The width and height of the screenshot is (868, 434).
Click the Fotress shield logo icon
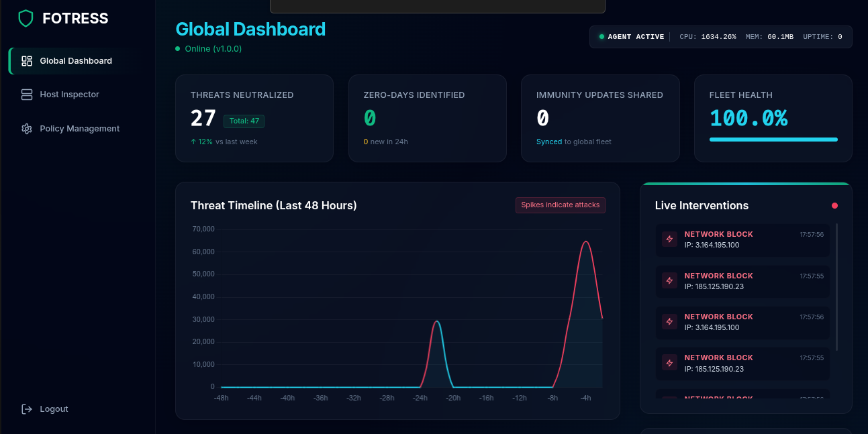[26, 18]
